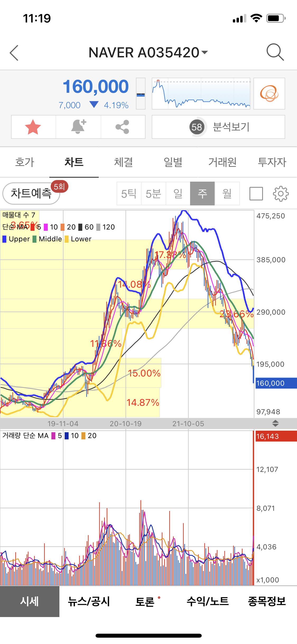Tap the yellow Lower band legend
The width and height of the screenshot is (297, 644).
(78, 239)
